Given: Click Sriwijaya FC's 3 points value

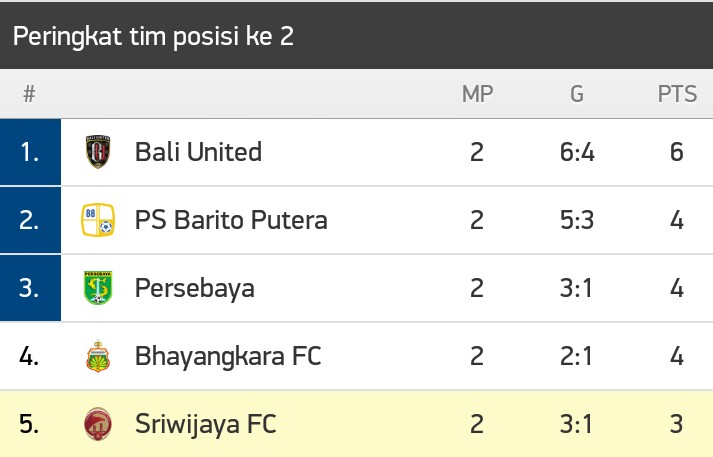Looking at the screenshot, I should [677, 424].
